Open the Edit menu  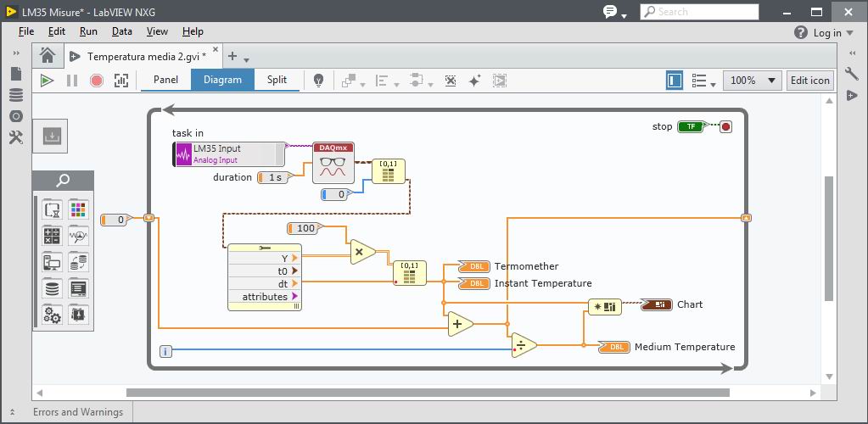(57, 31)
